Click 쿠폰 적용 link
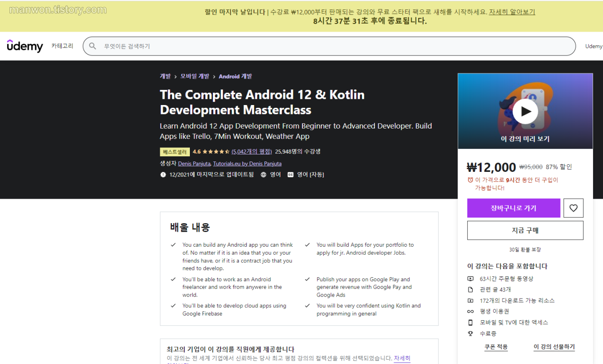The image size is (603, 364). click(x=496, y=347)
